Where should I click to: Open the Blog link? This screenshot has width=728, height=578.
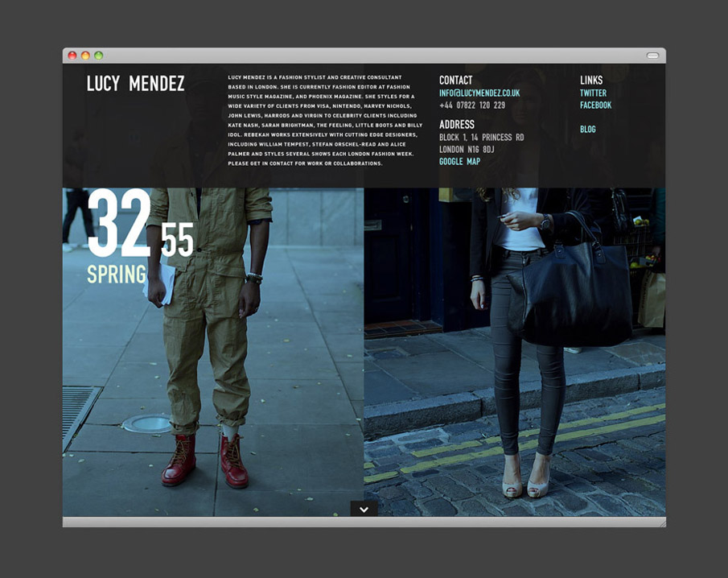pyautogui.click(x=587, y=130)
